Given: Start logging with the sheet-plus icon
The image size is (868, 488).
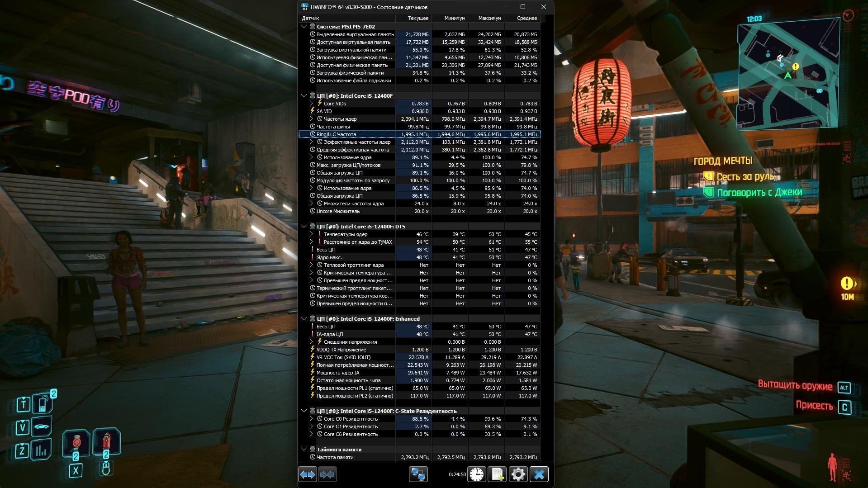Looking at the screenshot, I should point(497,474).
